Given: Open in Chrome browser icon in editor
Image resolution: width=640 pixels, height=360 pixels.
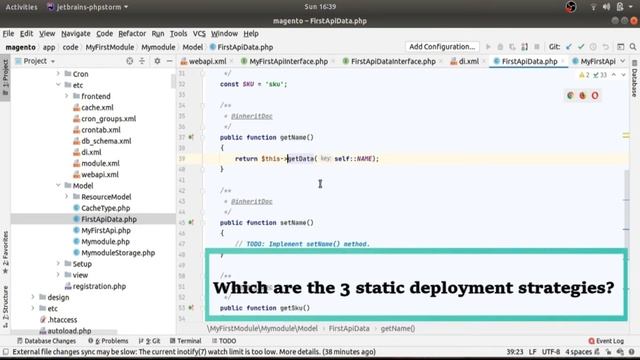Looking at the screenshot, I should (x=570, y=96).
